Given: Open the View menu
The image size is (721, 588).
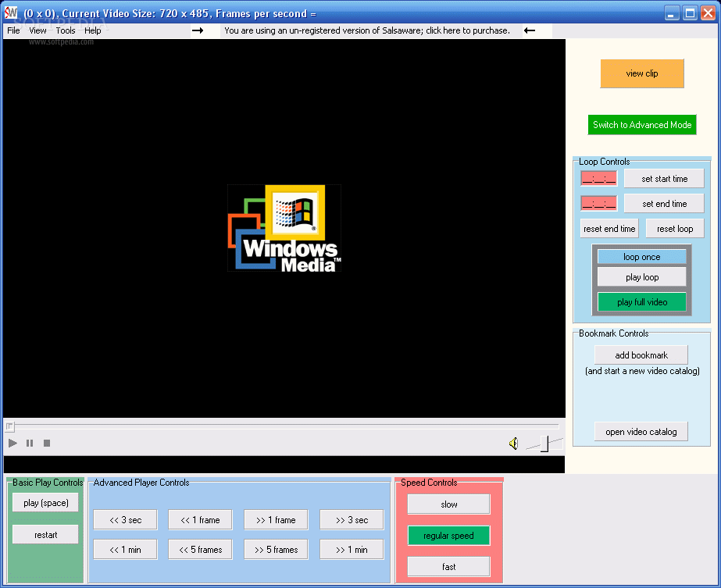Looking at the screenshot, I should tap(37, 30).
